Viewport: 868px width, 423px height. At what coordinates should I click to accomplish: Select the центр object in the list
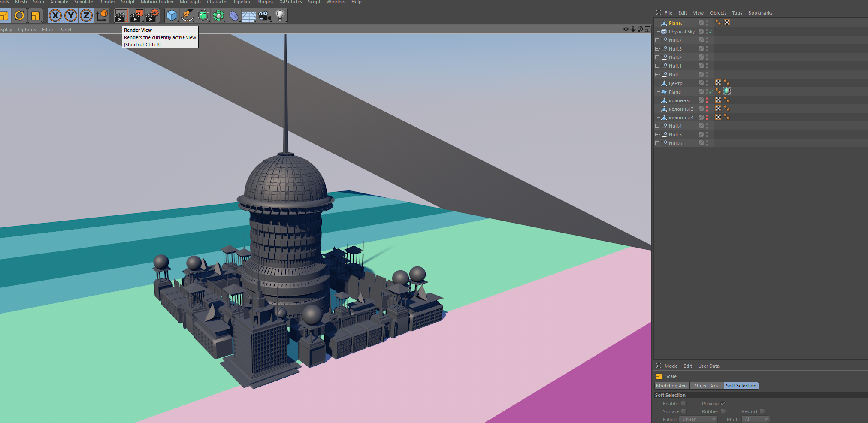click(675, 83)
